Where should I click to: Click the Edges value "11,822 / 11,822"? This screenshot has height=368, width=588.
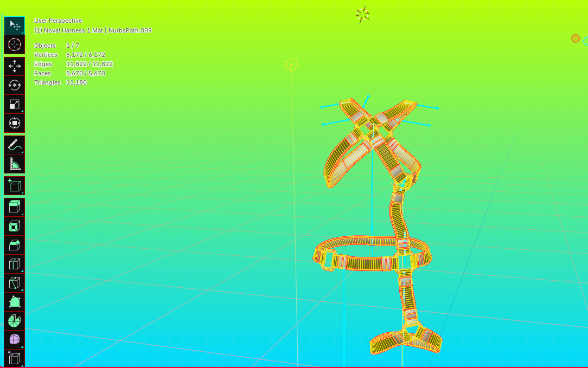(90, 64)
